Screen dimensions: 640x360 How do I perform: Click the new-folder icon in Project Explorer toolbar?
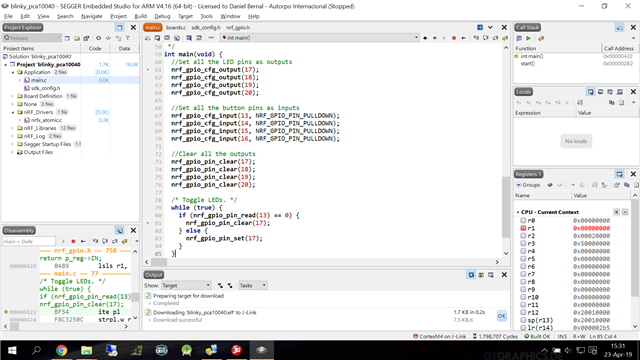pos(77,38)
